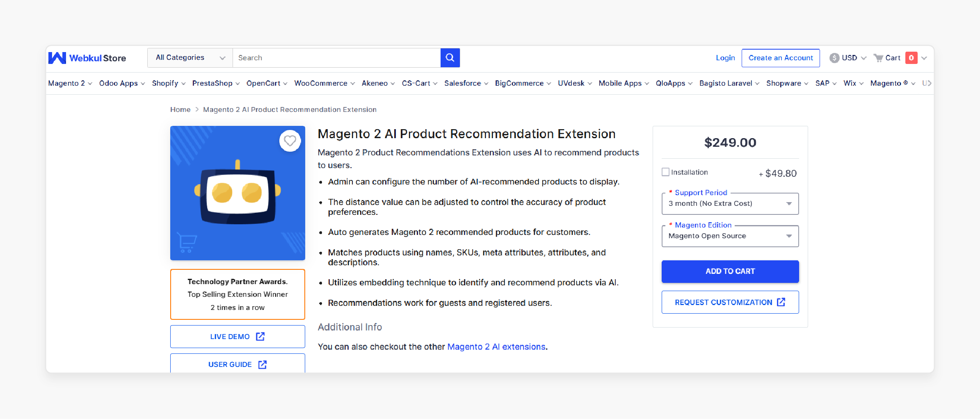The image size is (980, 419).
Task: Open the CS-Cart menu
Action: coord(420,83)
